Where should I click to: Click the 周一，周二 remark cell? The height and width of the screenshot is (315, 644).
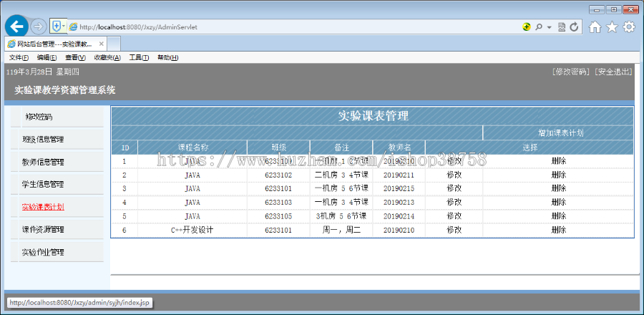[x=341, y=230]
